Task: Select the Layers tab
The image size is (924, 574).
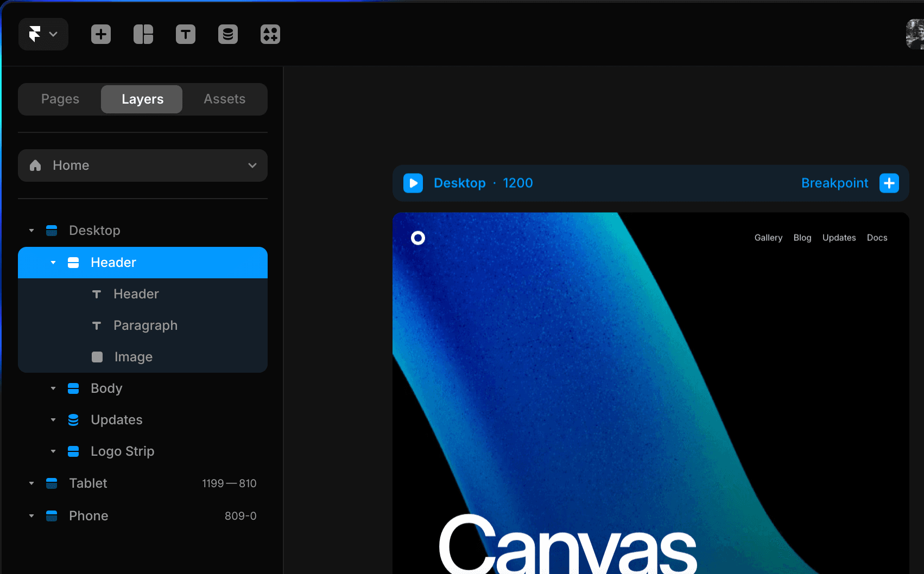Action: point(142,99)
